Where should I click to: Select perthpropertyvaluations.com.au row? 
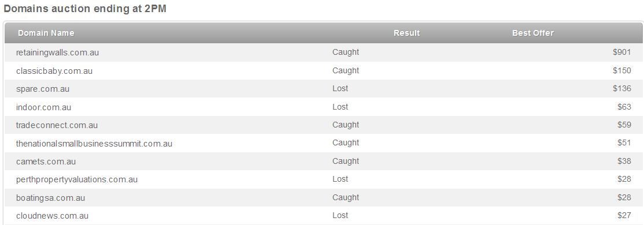(77, 179)
